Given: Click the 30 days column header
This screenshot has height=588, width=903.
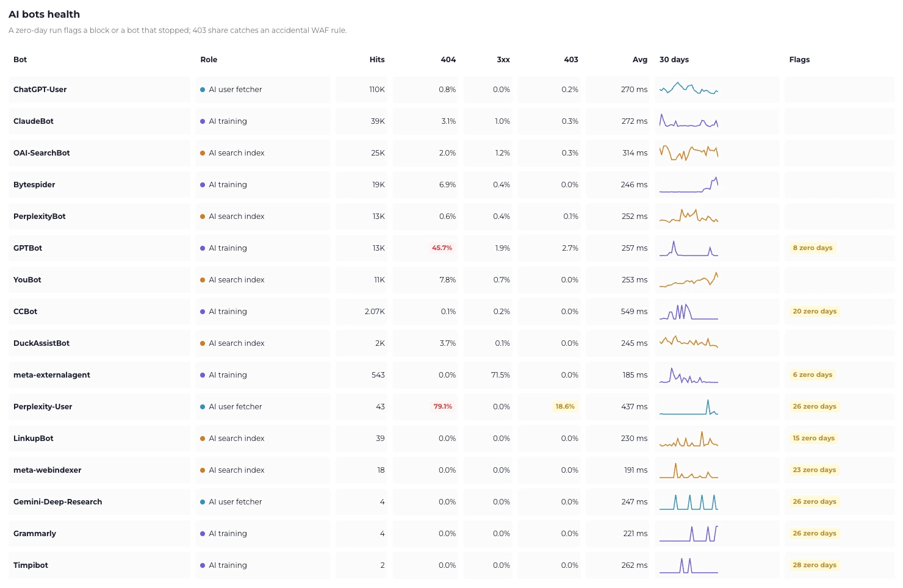Looking at the screenshot, I should coord(674,60).
